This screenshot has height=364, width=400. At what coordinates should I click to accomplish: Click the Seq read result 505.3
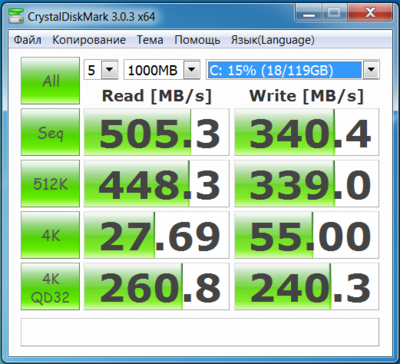pos(157,132)
